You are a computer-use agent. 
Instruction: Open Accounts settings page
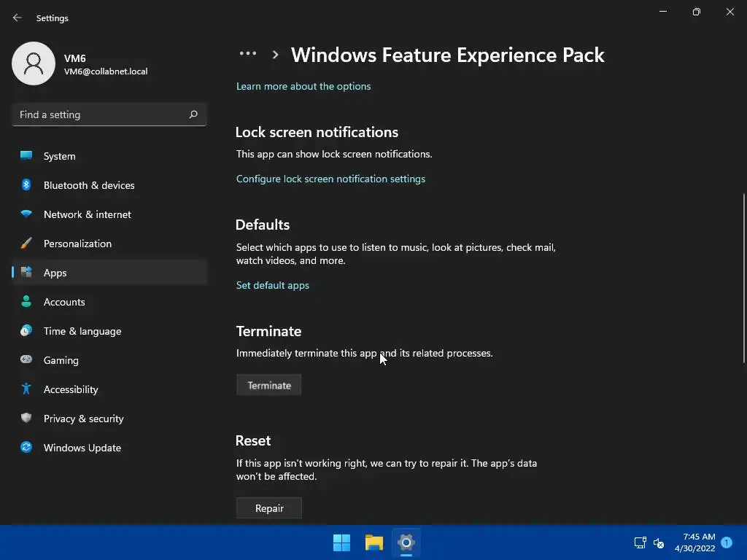tap(109, 302)
